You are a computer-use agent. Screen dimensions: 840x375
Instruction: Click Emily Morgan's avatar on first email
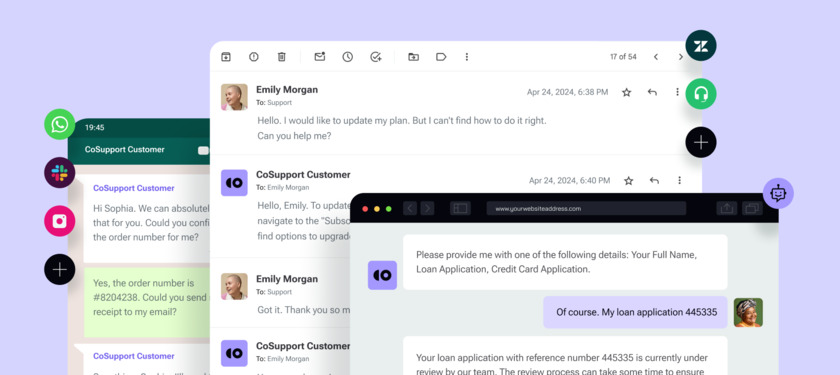pyautogui.click(x=234, y=97)
